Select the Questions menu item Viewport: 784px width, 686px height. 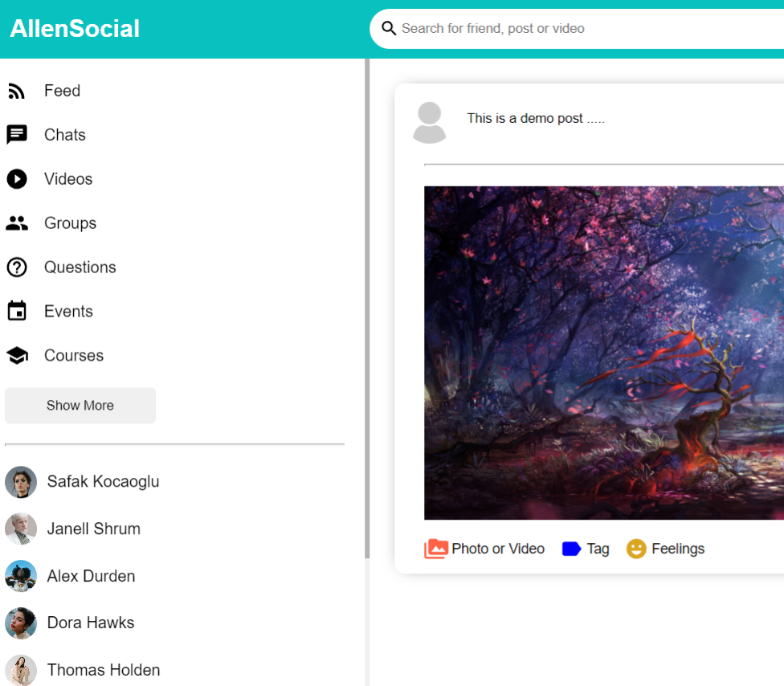tap(80, 267)
